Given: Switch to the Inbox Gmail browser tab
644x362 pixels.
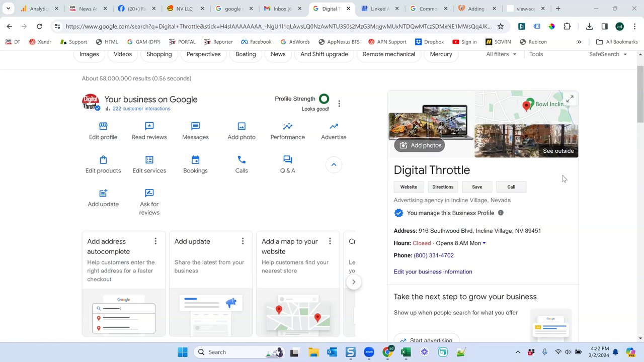Looking at the screenshot, I should pos(283,9).
